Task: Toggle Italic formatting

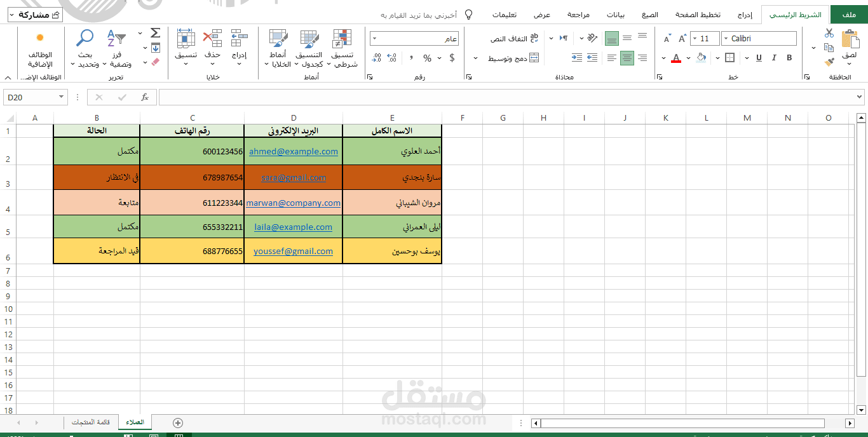Action: tap(774, 58)
